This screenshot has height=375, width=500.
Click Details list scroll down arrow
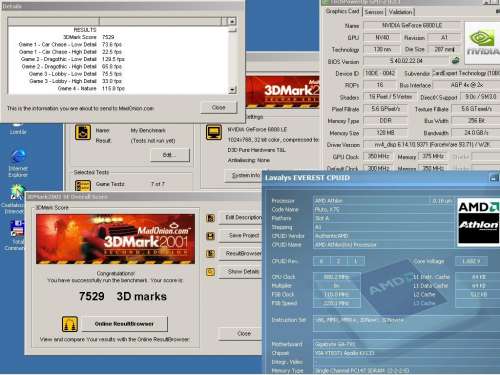pyautogui.click(x=233, y=90)
